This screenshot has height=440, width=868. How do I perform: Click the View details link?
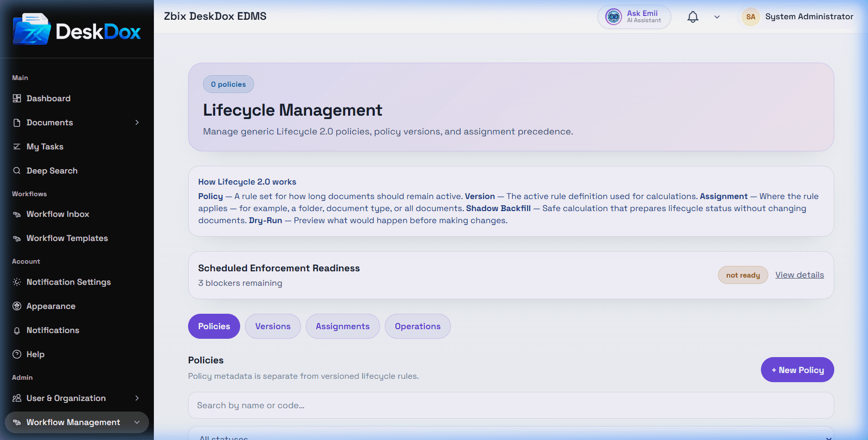click(800, 275)
